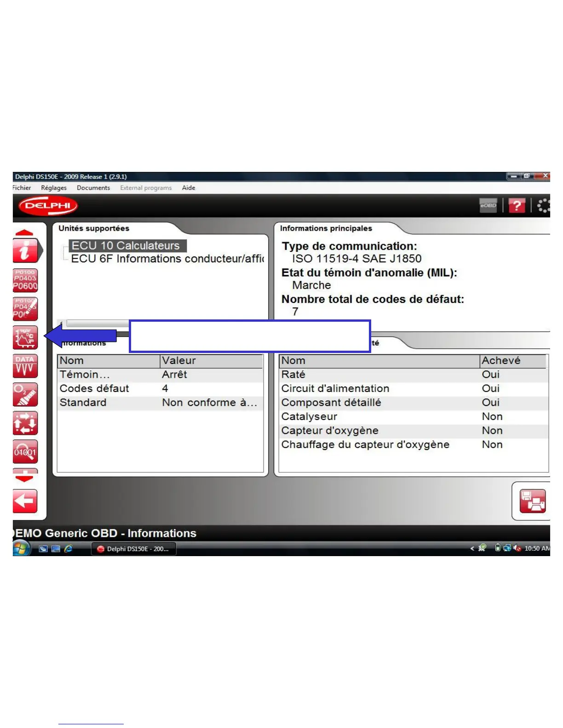Click the Achevé column header
This screenshot has height=728, width=563.
coord(513,361)
